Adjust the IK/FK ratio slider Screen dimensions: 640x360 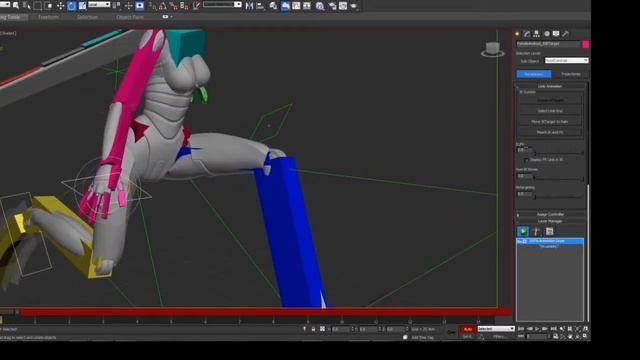point(559,152)
